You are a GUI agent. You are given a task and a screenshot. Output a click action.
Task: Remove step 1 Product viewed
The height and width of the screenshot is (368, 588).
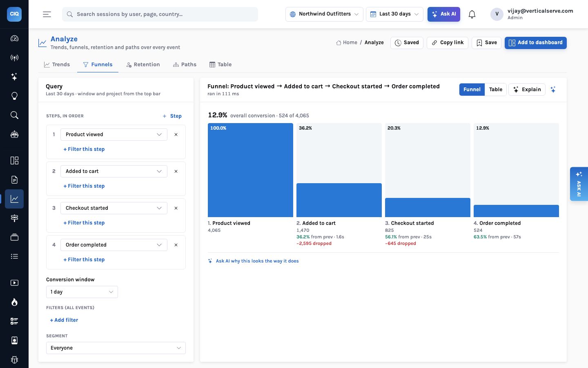coord(176,135)
